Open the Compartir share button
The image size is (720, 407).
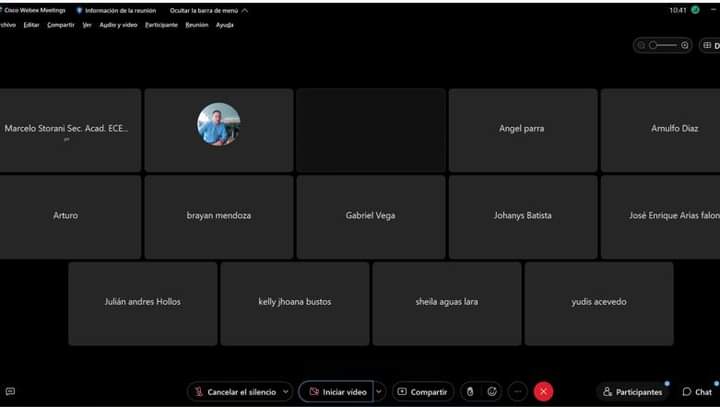422,392
